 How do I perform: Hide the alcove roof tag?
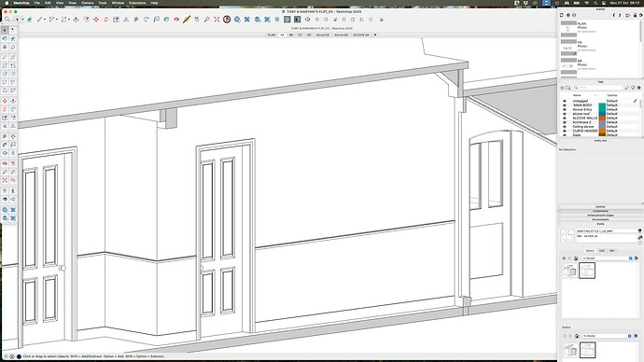pos(565,114)
